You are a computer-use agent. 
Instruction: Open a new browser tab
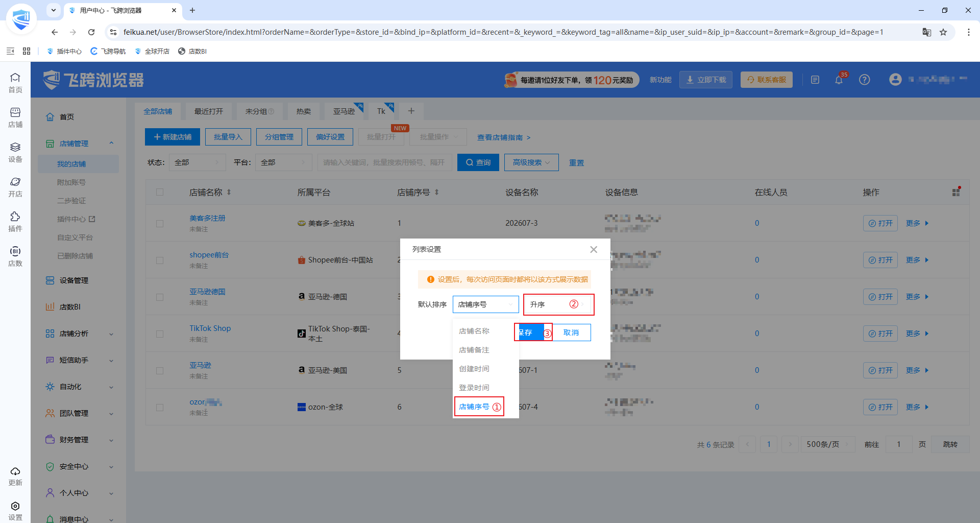(x=192, y=10)
